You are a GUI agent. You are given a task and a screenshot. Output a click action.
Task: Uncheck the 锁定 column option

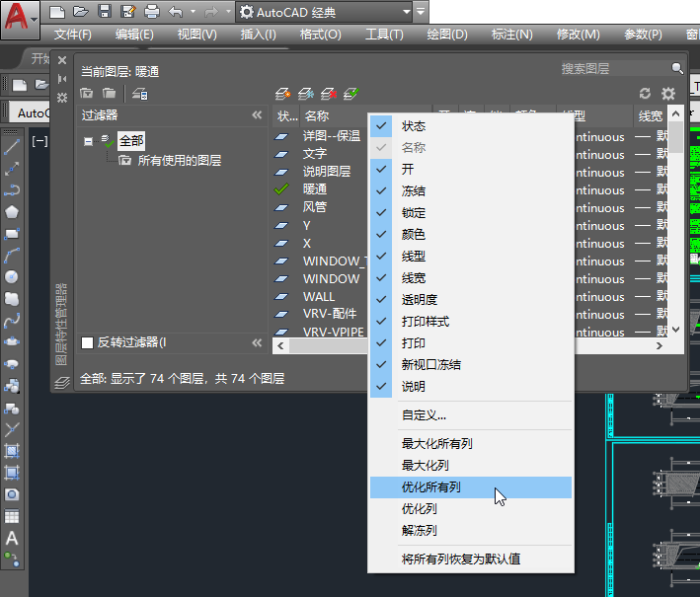tap(471, 213)
